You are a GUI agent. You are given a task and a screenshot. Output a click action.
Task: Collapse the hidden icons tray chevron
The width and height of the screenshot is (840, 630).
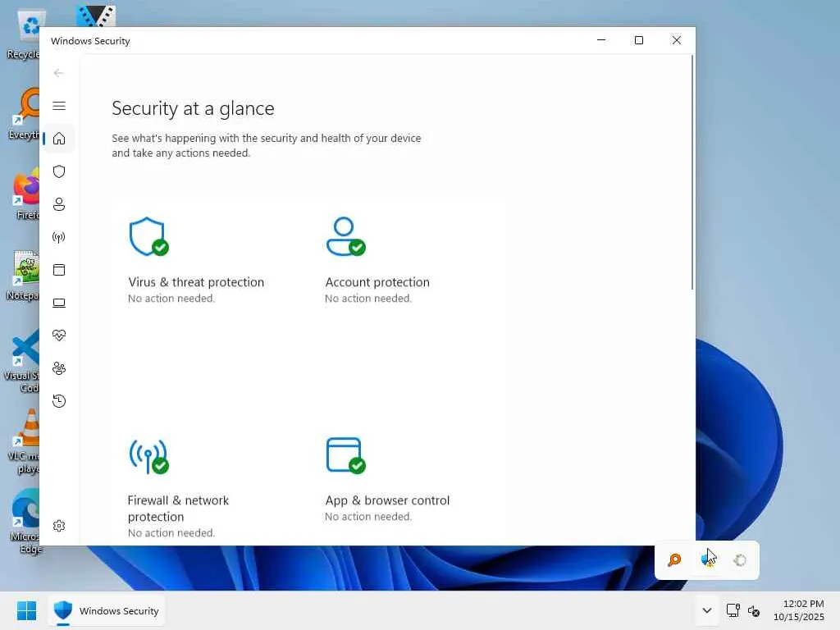pos(707,610)
